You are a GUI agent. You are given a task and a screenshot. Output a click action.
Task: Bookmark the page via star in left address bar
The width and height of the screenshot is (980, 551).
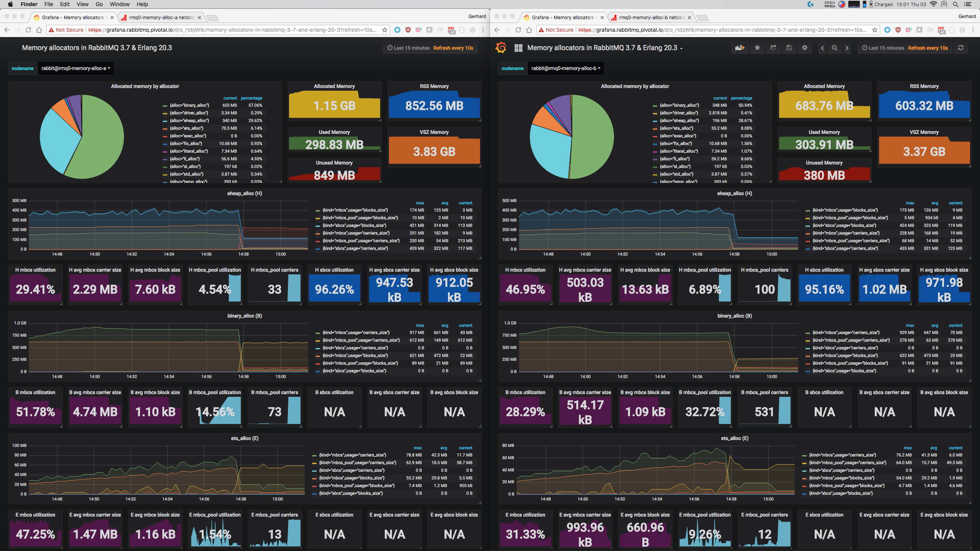pyautogui.click(x=385, y=30)
